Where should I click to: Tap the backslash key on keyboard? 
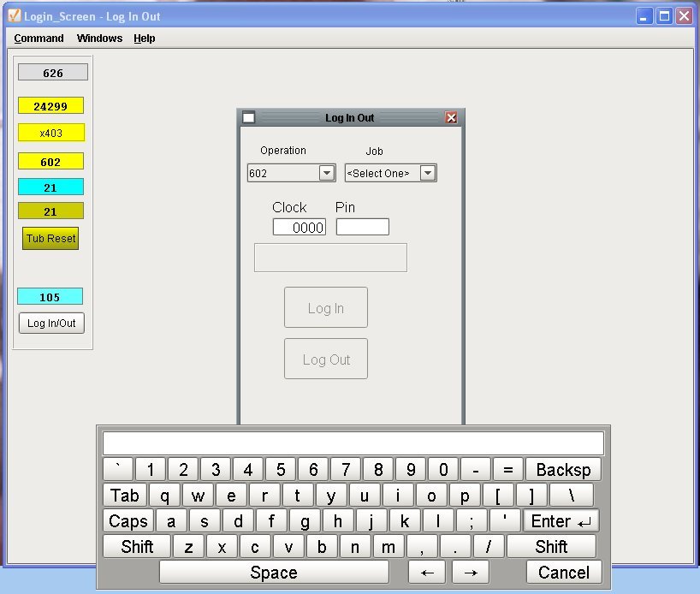click(572, 496)
